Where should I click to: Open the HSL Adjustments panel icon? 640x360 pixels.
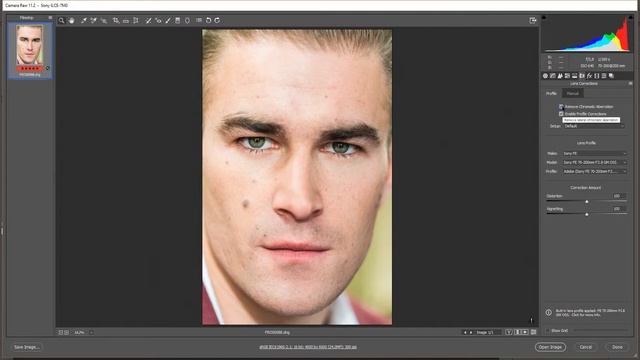tap(567, 76)
